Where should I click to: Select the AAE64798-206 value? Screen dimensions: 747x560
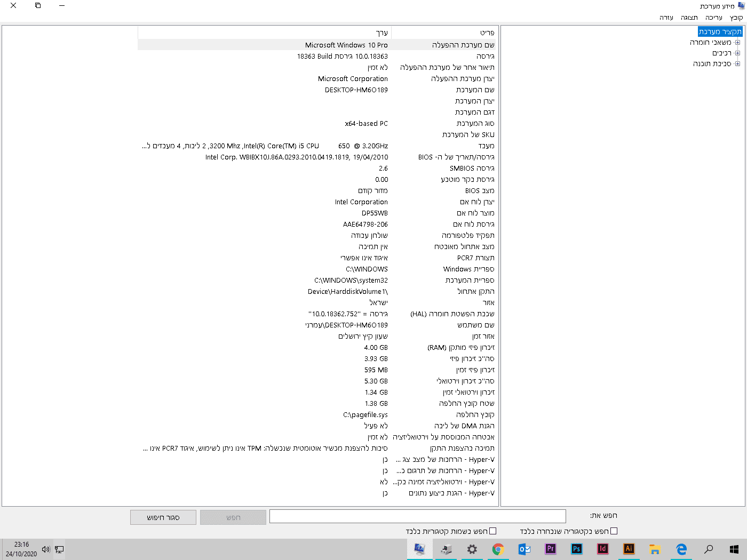pyautogui.click(x=365, y=224)
